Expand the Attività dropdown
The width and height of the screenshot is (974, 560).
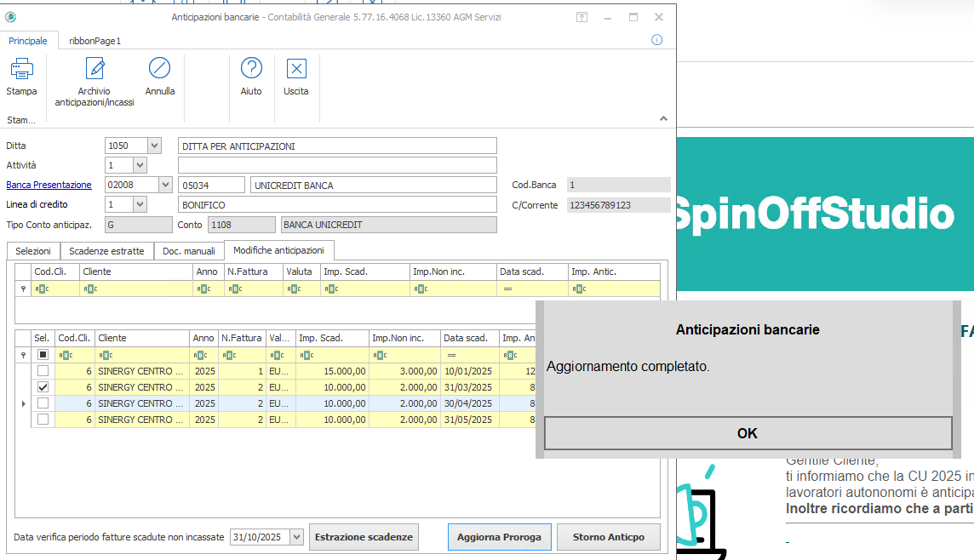coord(140,165)
